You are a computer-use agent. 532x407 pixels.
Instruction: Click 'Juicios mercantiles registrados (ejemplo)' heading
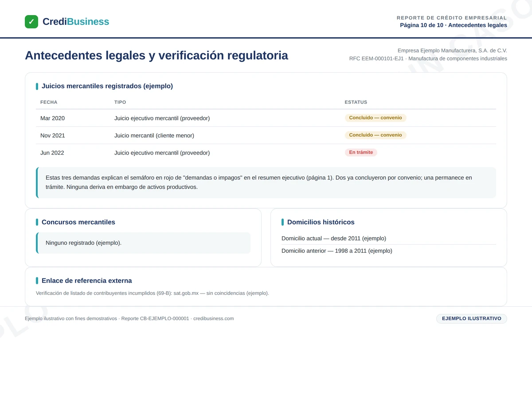click(107, 86)
